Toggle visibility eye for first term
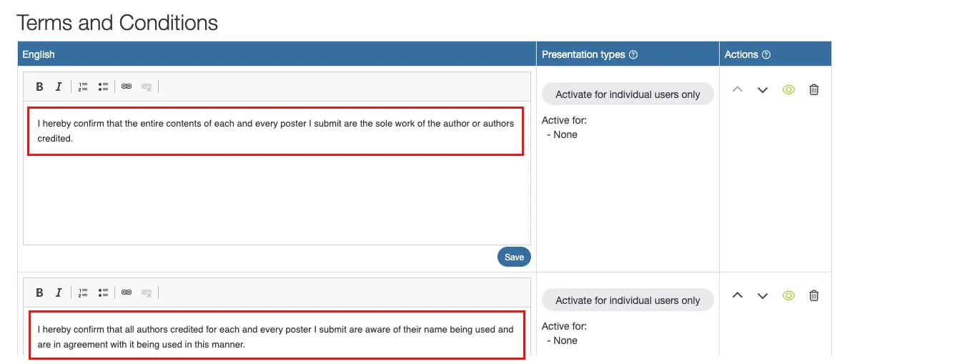The height and width of the screenshot is (364, 980). click(x=788, y=89)
